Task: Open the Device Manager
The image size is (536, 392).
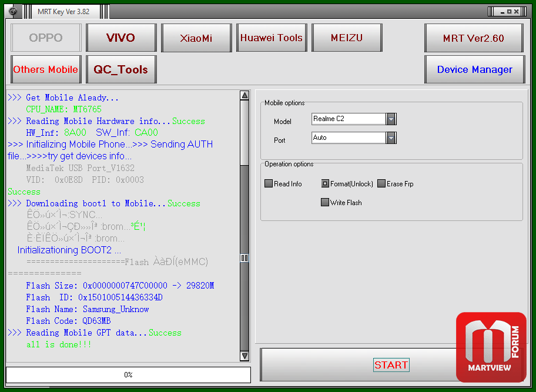Action: pyautogui.click(x=474, y=69)
